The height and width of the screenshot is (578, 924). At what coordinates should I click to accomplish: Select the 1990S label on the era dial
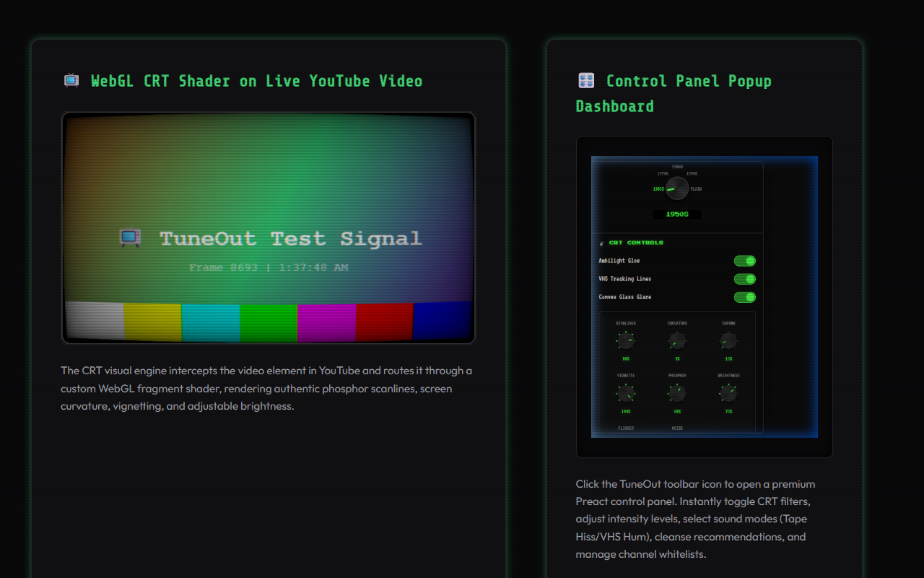point(692,173)
